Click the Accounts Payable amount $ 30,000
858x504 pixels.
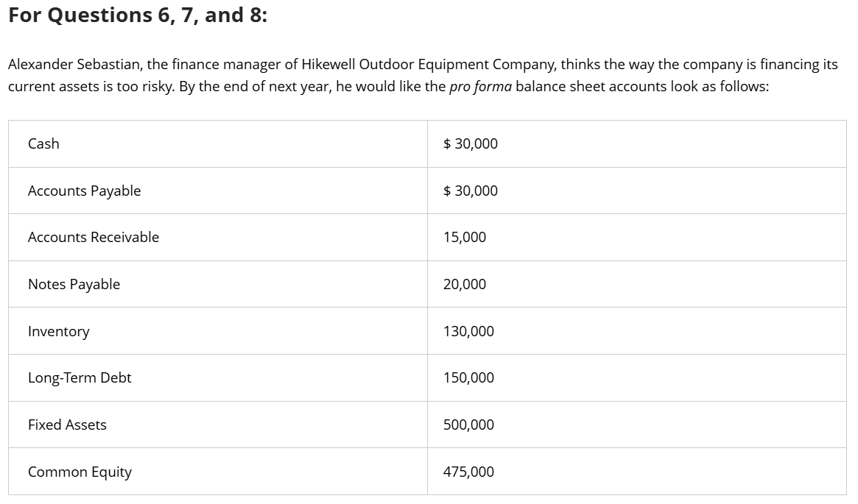coord(471,191)
